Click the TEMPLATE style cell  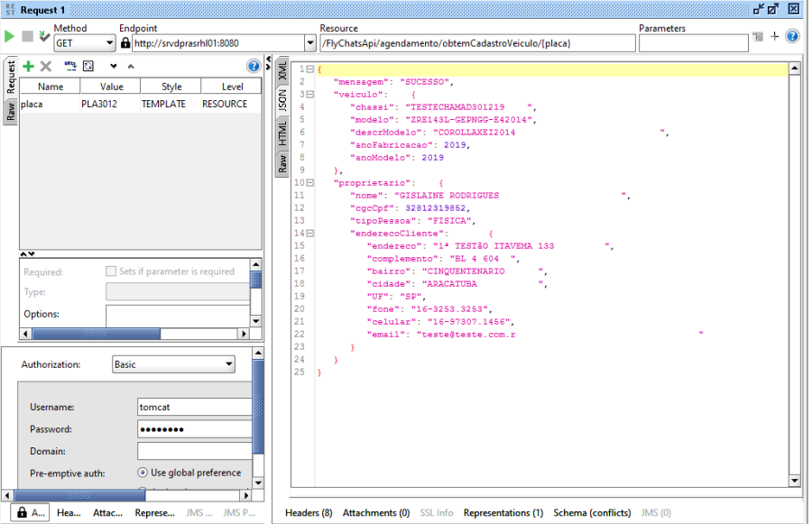tap(171, 104)
